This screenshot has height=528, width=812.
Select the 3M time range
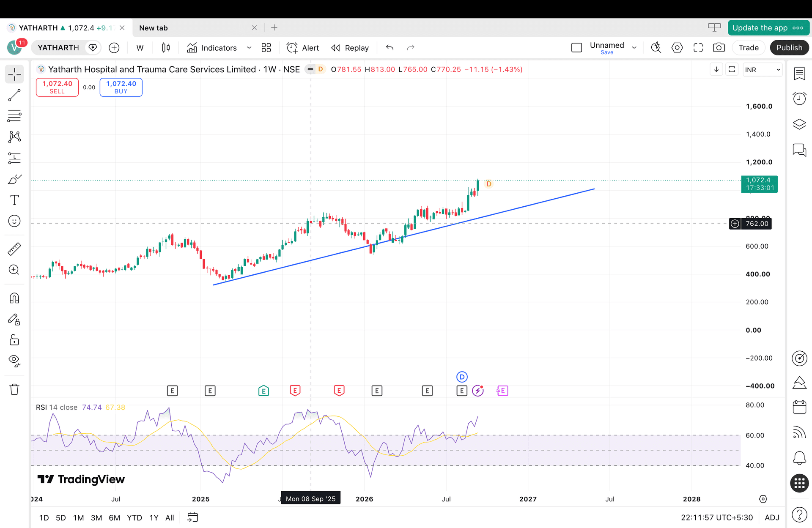point(96,517)
